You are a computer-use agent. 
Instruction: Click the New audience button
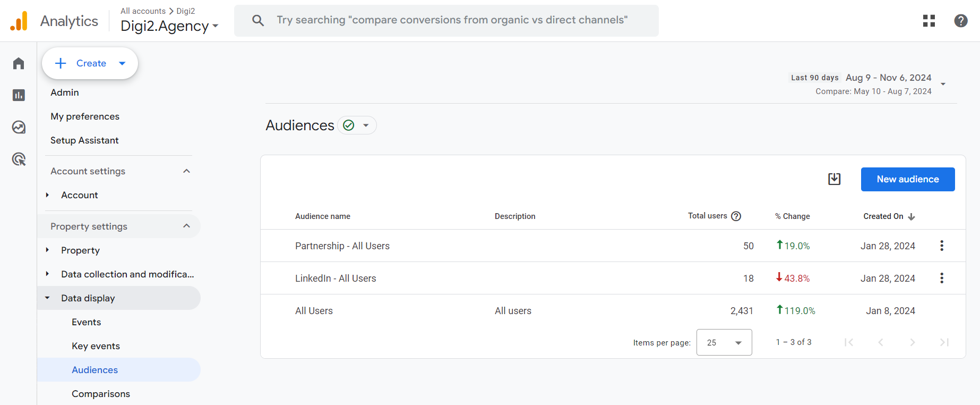coord(908,179)
